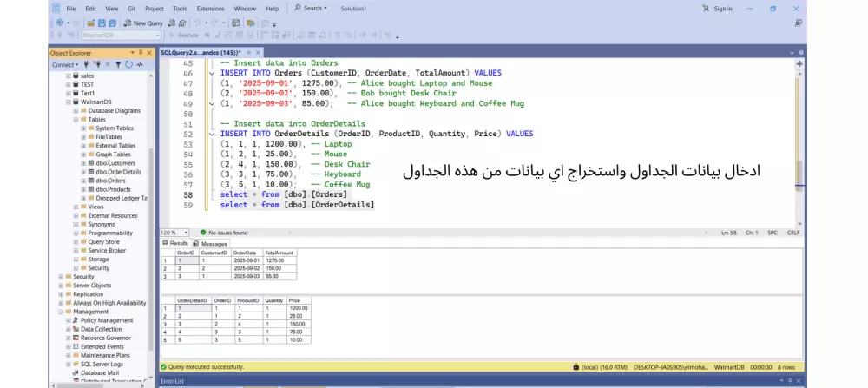868x388 pixels.
Task: Collapse the INSERT INTO Orders code region on line 46
Action: (x=212, y=73)
